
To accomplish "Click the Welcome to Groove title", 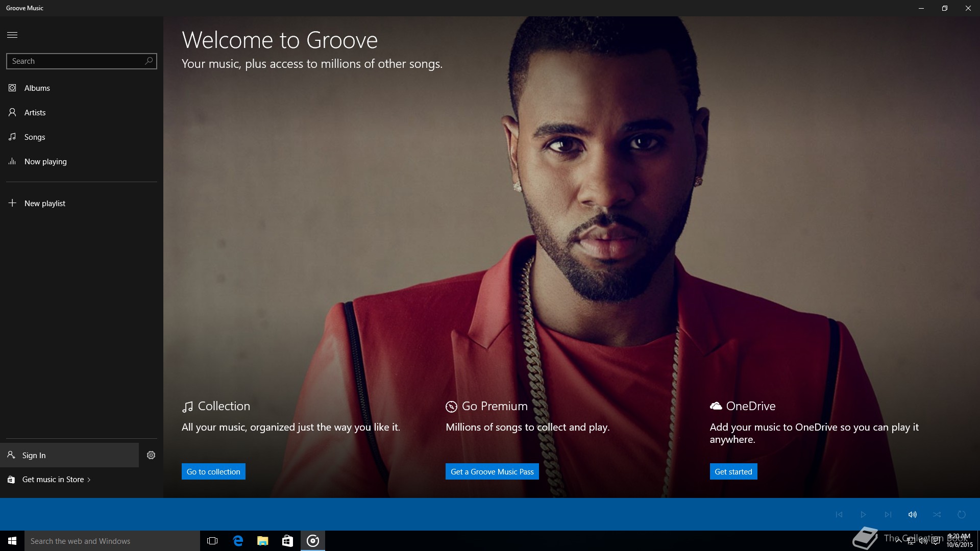I will pos(280,40).
